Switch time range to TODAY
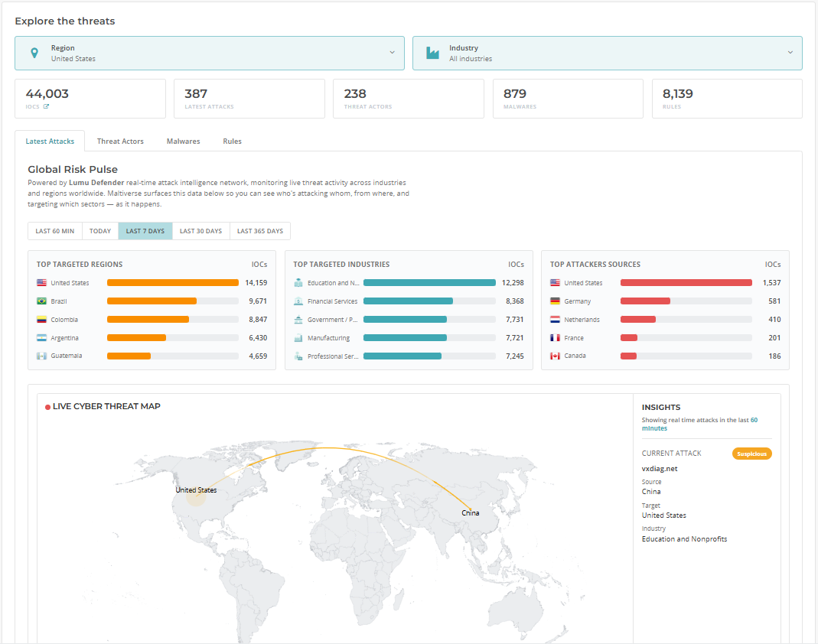818x644 pixels. coord(100,231)
